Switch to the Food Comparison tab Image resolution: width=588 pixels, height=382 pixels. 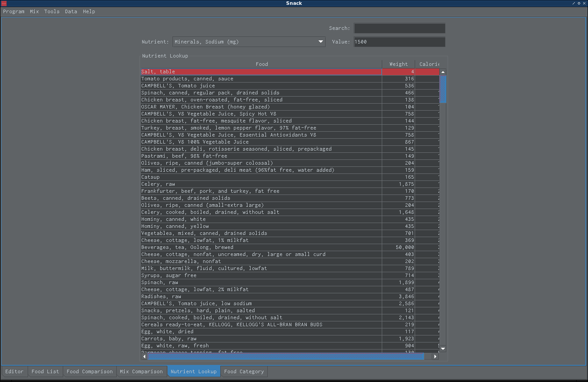pos(90,371)
